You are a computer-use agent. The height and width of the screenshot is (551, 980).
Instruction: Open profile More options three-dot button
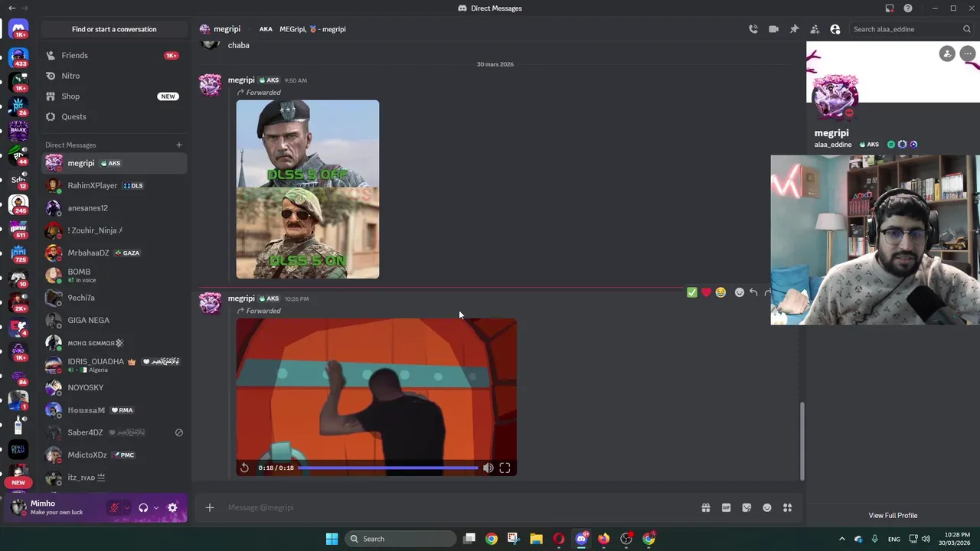coord(968,54)
